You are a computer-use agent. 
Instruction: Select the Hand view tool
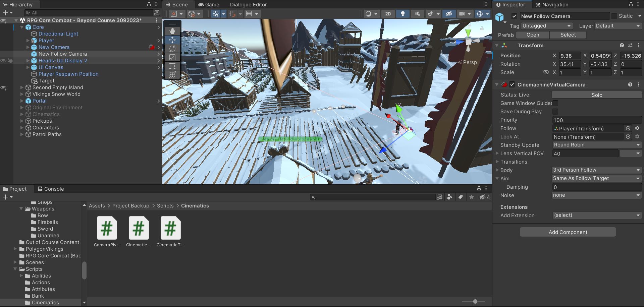(172, 31)
